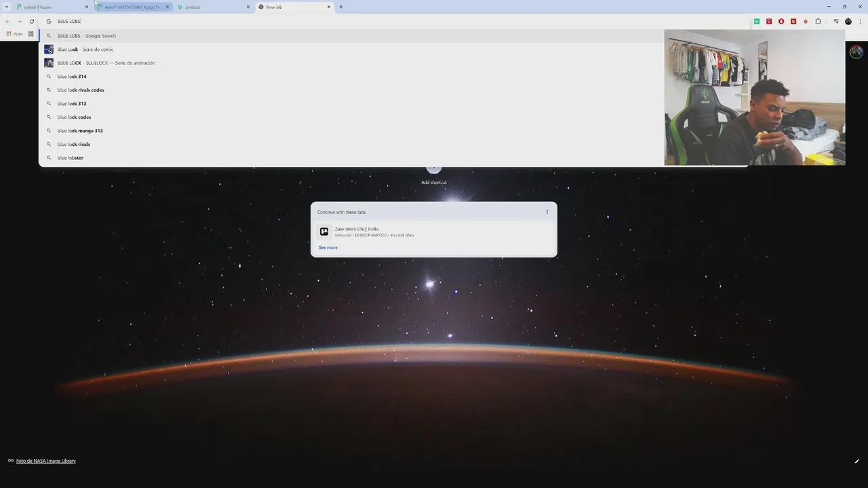
Task: Click the Blue Lock comic thumbnail icon
Action: [x=49, y=49]
